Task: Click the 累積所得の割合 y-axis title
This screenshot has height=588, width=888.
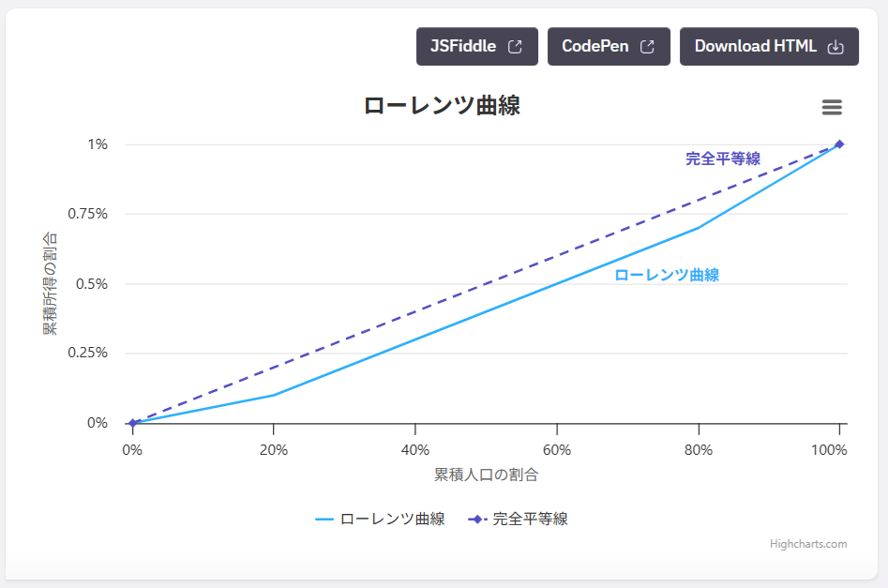Action: click(x=50, y=283)
